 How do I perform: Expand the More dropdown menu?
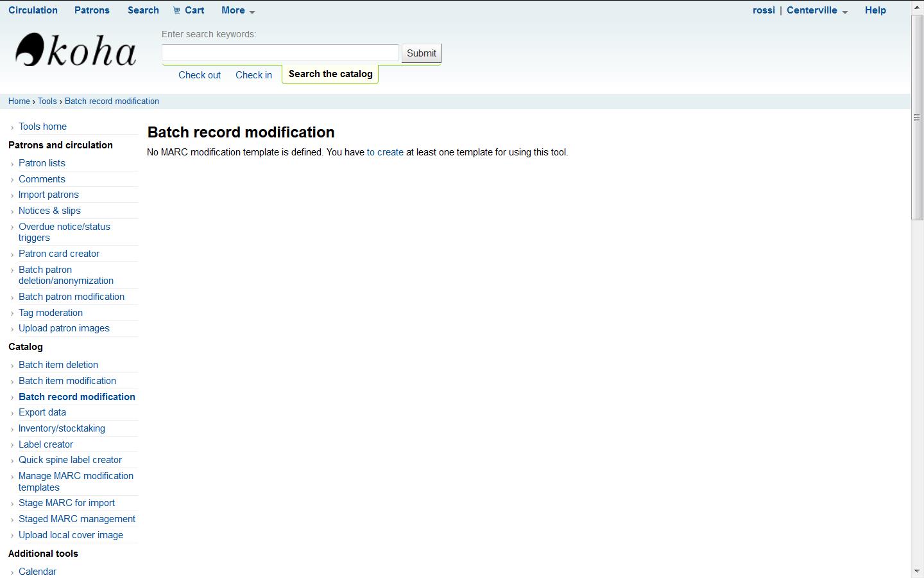(237, 10)
